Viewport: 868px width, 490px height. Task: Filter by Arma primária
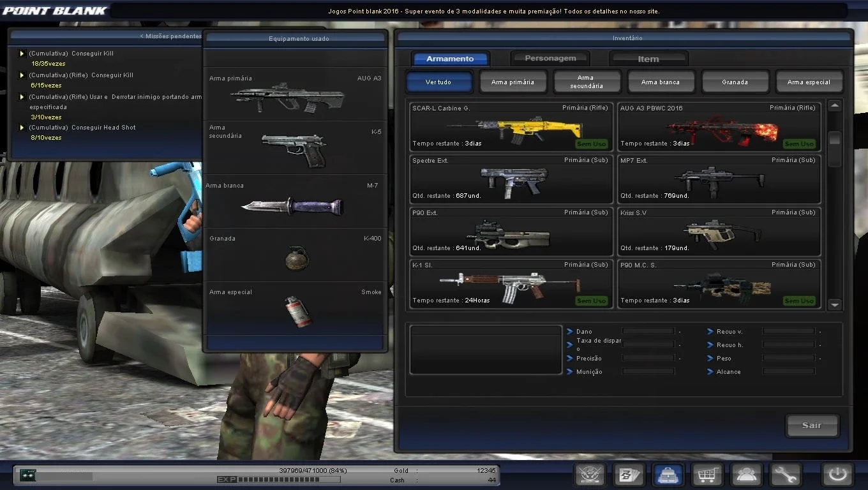513,82
